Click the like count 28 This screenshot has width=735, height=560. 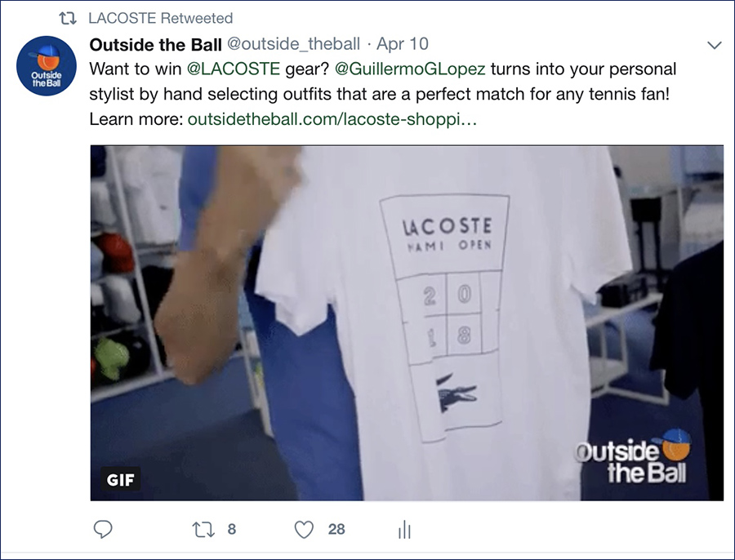[x=336, y=530]
